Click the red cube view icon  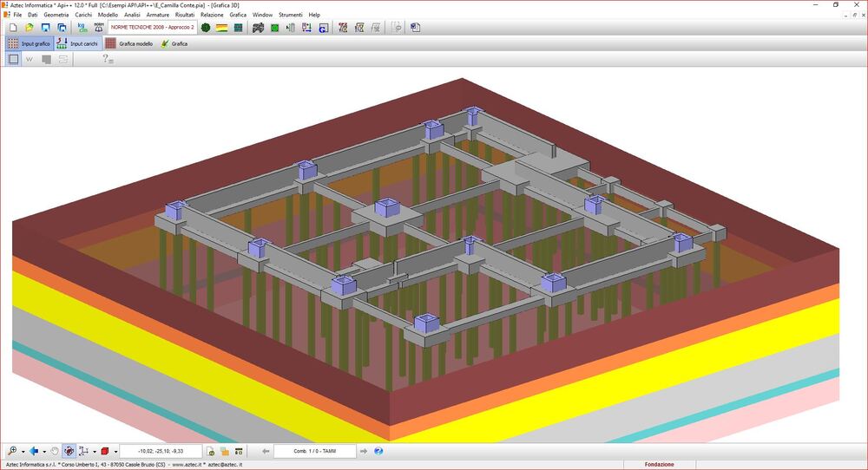pos(105,451)
